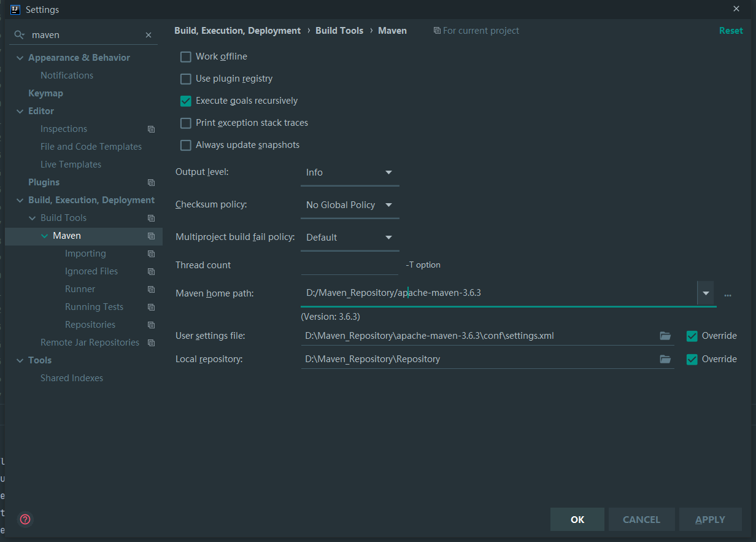The height and width of the screenshot is (542, 756).
Task: Click the IntelliJ logo in title bar
Action: (x=16, y=10)
